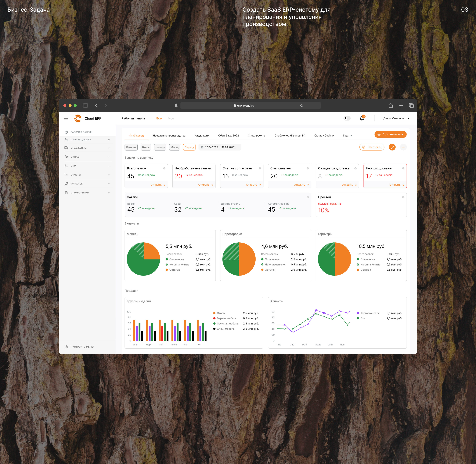Open the Денис Смирнов user dropdown
The height and width of the screenshot is (464, 476).
[x=396, y=118]
